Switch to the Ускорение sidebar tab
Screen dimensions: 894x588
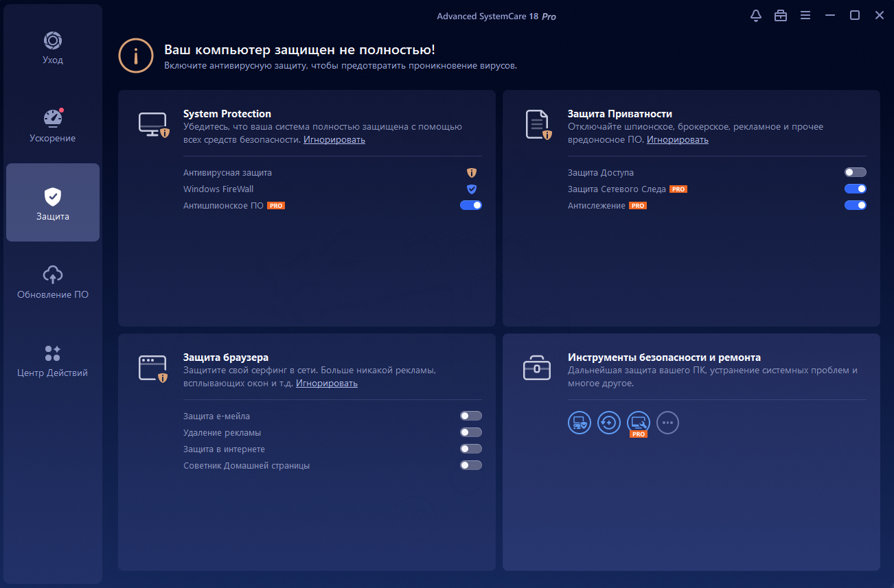(53, 126)
